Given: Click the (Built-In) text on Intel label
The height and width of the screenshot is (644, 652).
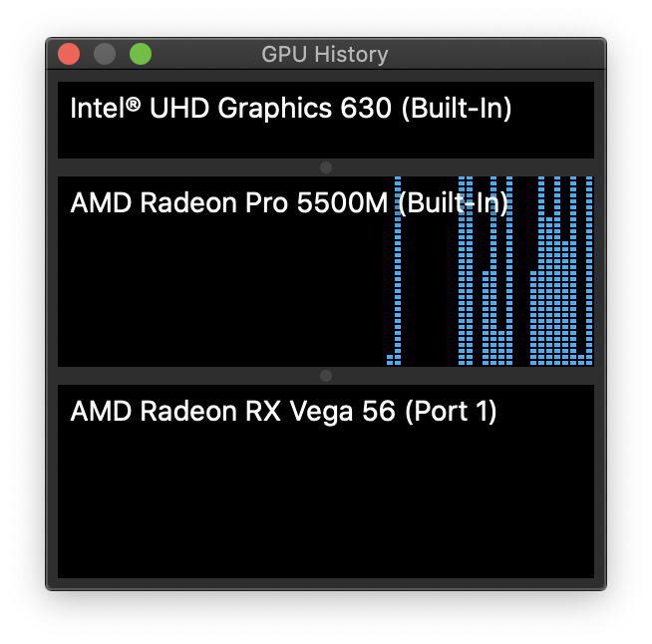Looking at the screenshot, I should [x=457, y=108].
